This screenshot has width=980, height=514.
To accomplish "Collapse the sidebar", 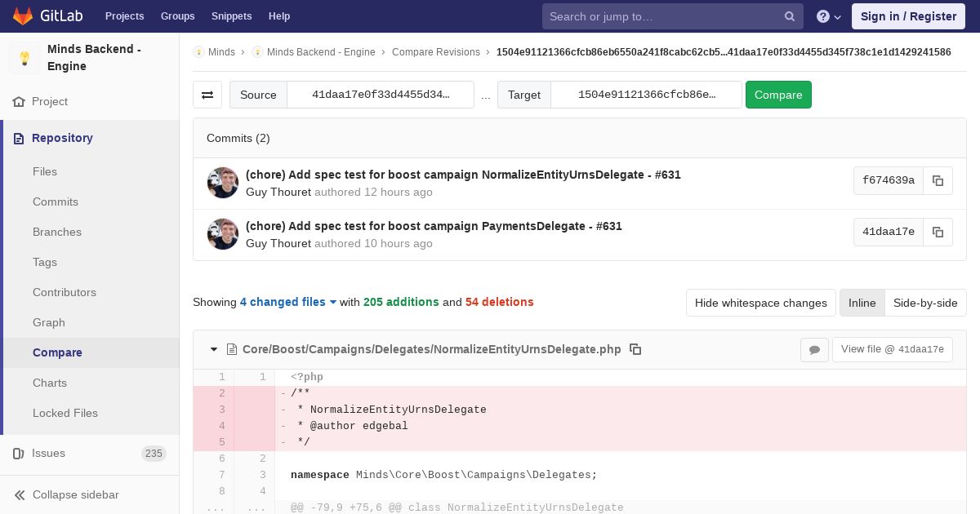I will click(75, 494).
